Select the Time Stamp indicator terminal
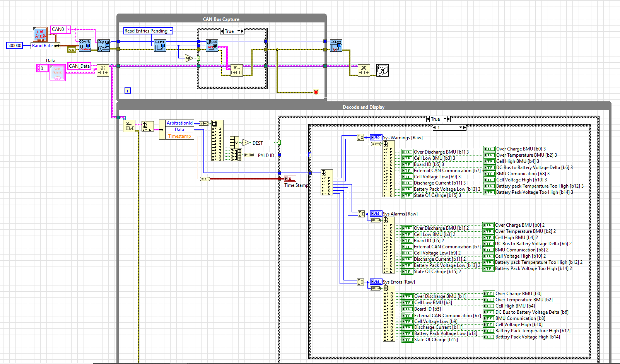The width and height of the screenshot is (620, 364). click(x=290, y=179)
